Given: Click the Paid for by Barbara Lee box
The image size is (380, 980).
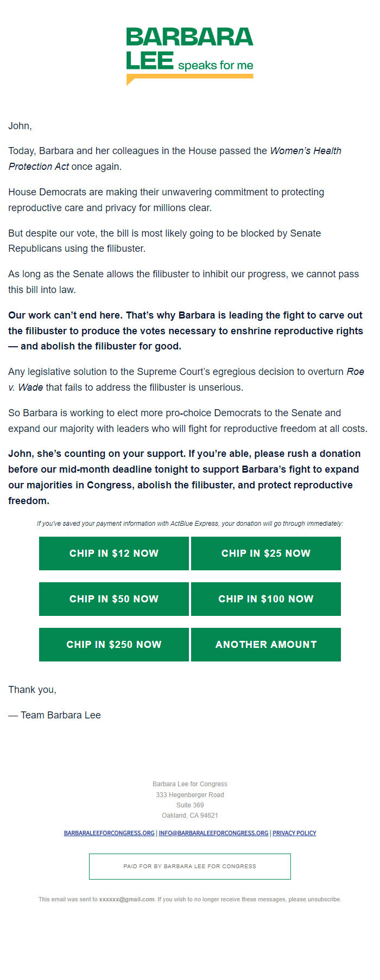Looking at the screenshot, I should [x=190, y=867].
